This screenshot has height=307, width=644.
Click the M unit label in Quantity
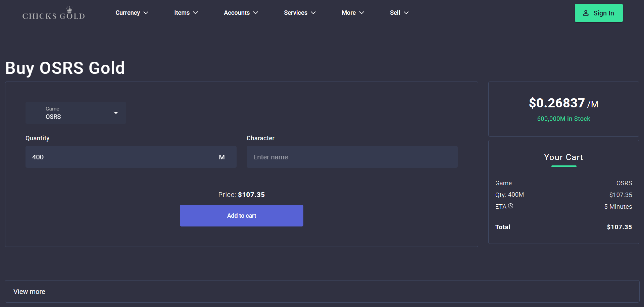tap(222, 157)
